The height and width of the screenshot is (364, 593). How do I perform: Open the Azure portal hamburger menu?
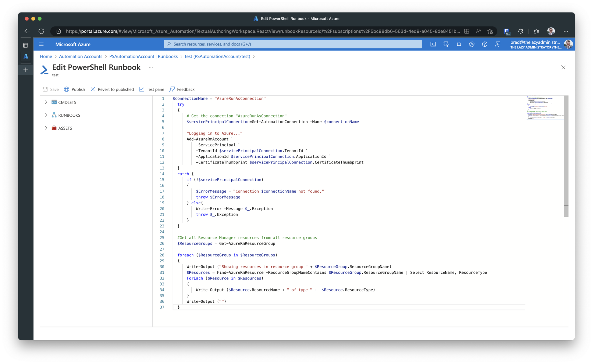click(x=41, y=44)
